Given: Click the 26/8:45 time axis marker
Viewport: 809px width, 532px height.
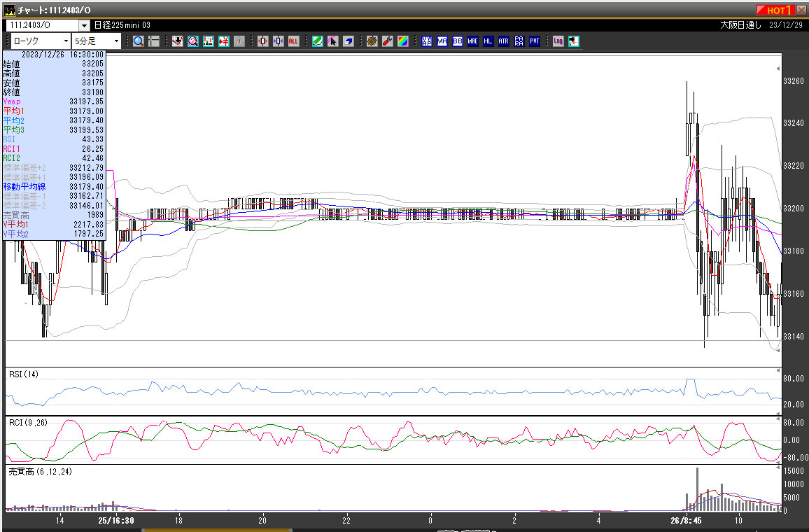Looking at the screenshot, I should click(x=686, y=521).
